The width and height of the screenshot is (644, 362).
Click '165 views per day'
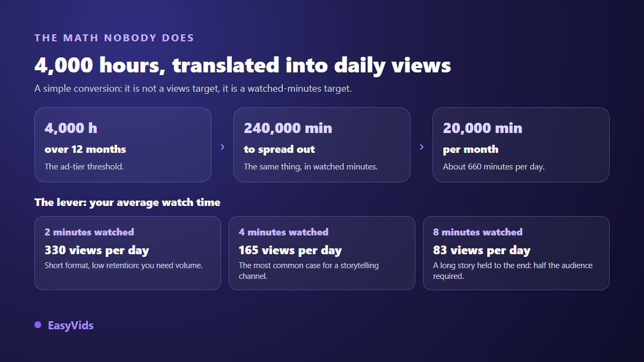[x=290, y=250]
